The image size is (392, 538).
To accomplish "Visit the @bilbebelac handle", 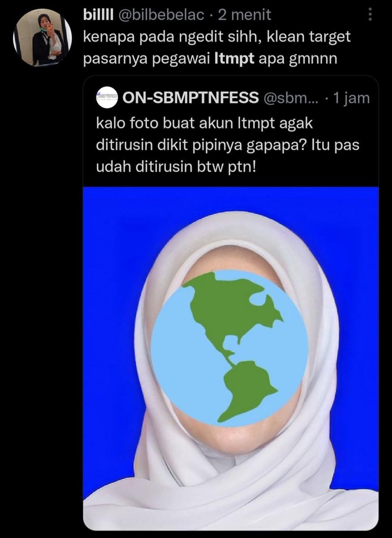I will pos(162,15).
